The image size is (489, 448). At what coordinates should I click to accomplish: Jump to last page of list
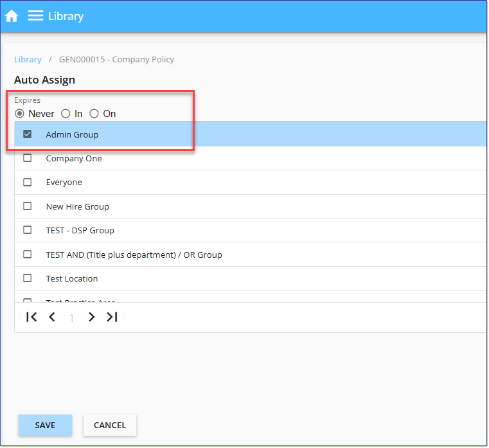[x=112, y=317]
